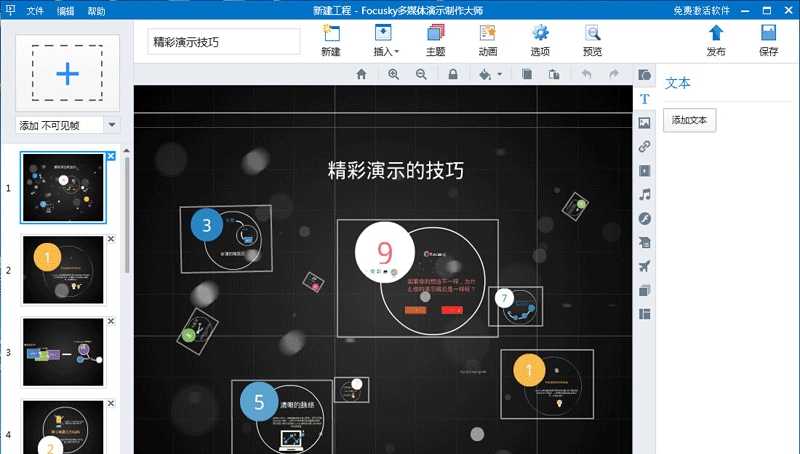This screenshot has width=800, height=454.
Task: Select the airplane icon tool
Action: (x=644, y=266)
